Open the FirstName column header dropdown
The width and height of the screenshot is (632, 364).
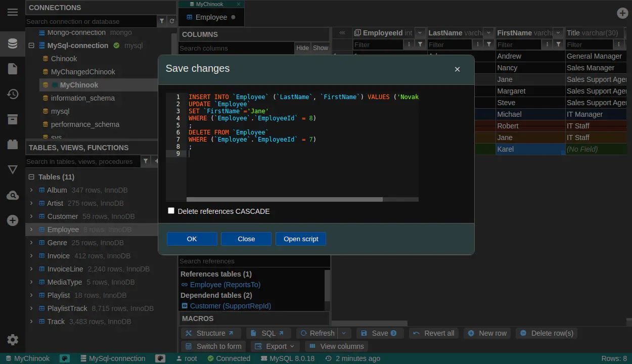(x=558, y=33)
